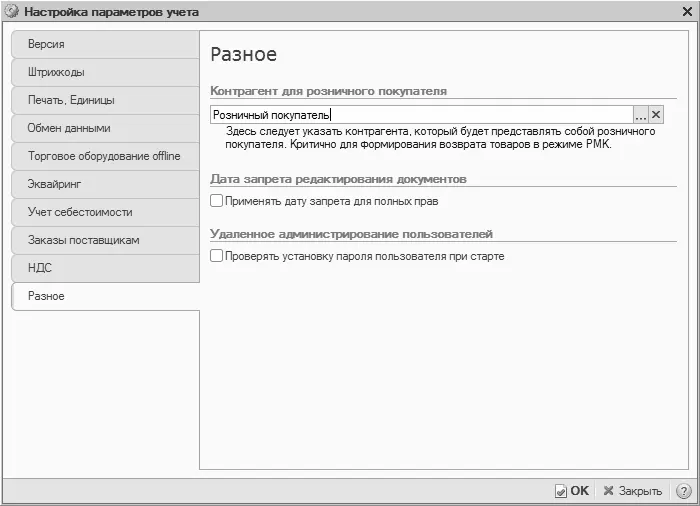Open contractor selection with the ellipsis button
The width and height of the screenshot is (700, 506).
tap(641, 115)
